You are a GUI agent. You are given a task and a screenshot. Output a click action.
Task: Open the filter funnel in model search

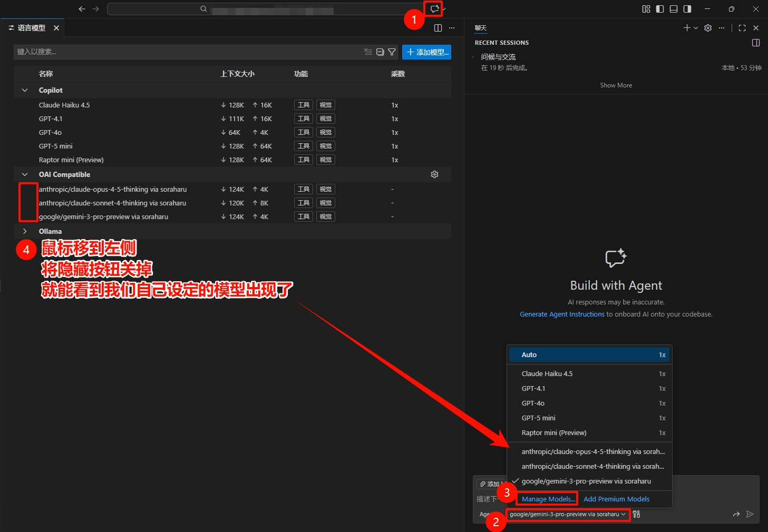(392, 52)
